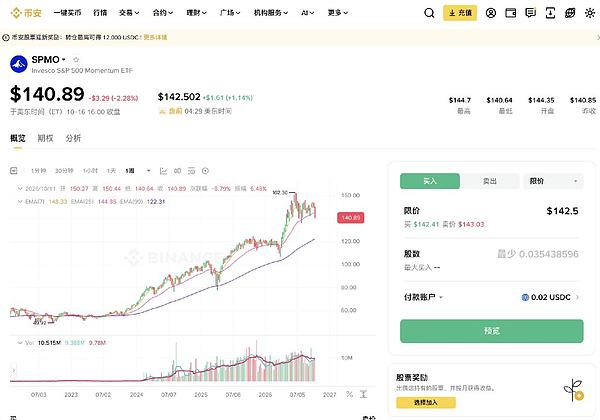Click the globe language icon
The image size is (600, 420).
point(570,13)
